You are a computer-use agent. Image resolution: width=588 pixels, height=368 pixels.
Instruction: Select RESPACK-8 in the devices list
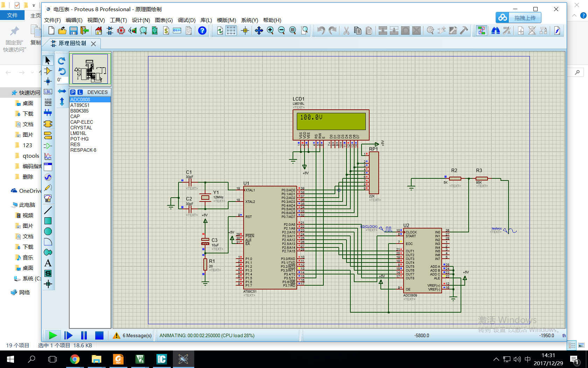[x=90, y=150]
